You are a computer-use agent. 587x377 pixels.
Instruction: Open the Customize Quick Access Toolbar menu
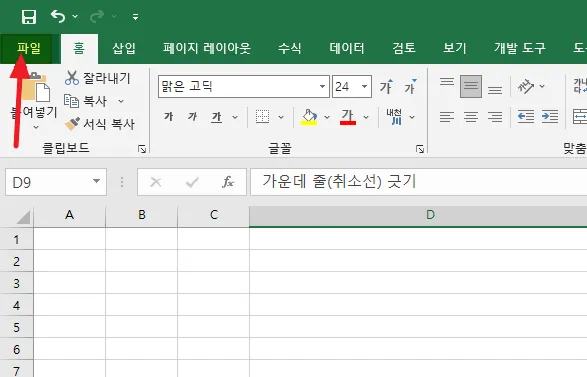(x=136, y=17)
